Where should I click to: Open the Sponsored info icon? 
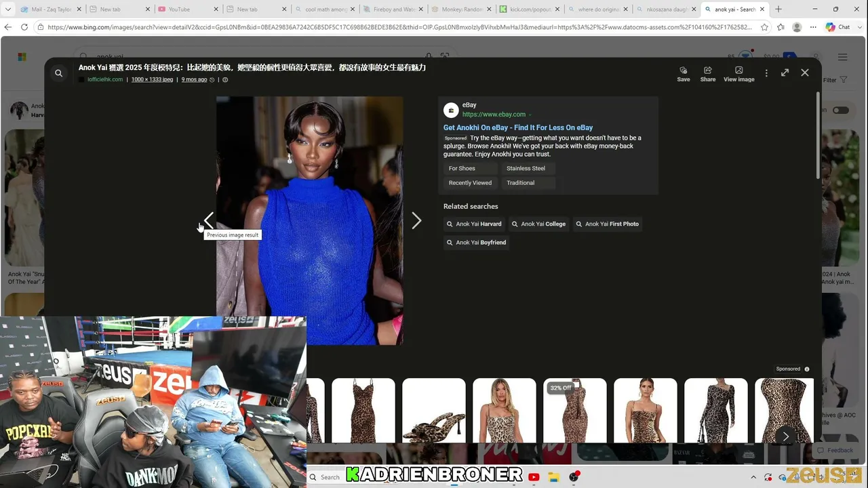point(807,369)
